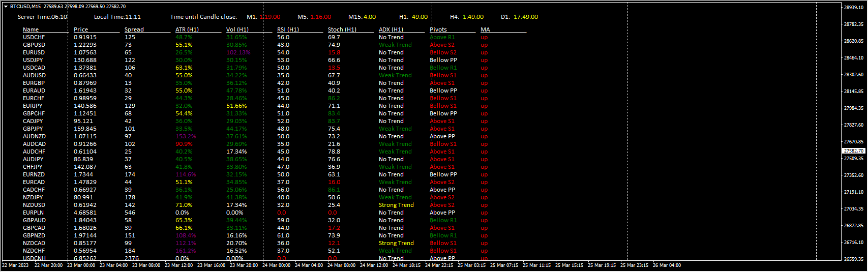Click the ATR (H1) column header
Viewport: 868px width, 272px height.
(x=187, y=29)
